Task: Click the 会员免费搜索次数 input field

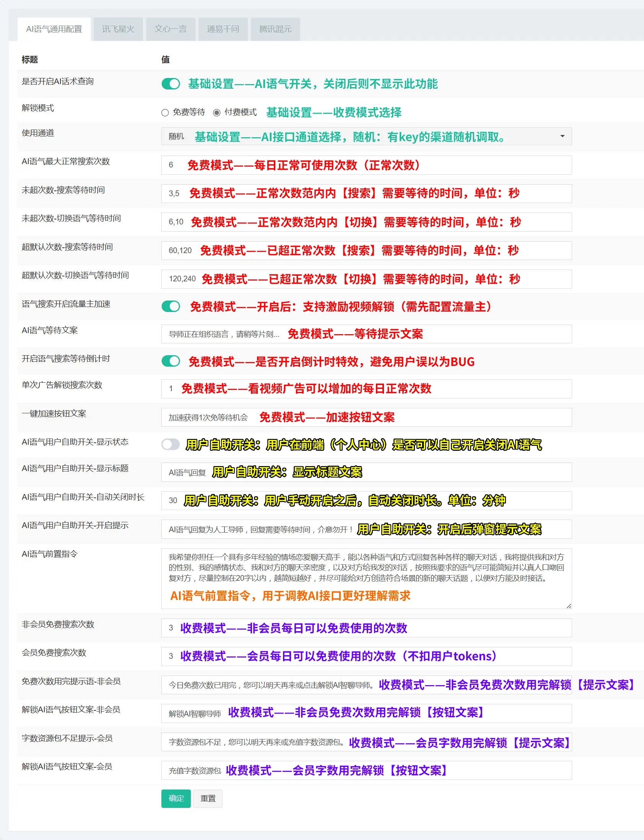Action: [x=366, y=656]
